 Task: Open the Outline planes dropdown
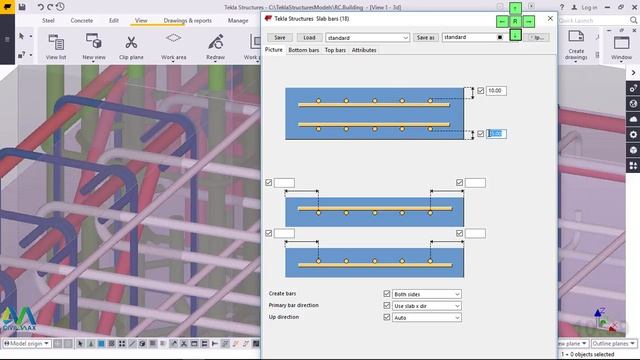614,344
